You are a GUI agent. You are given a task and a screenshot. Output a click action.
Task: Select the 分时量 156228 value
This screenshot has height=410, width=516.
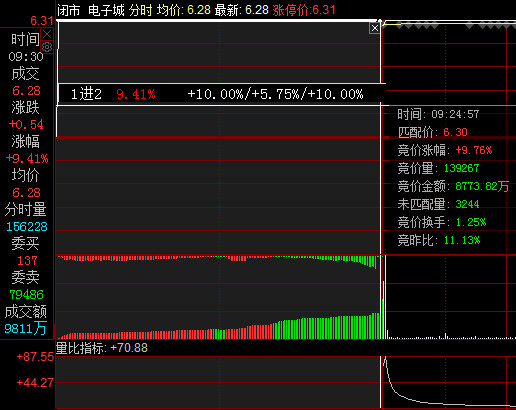[27, 227]
